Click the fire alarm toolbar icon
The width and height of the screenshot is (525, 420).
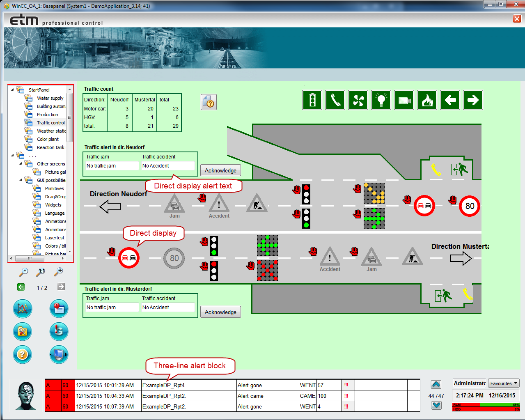(x=427, y=100)
